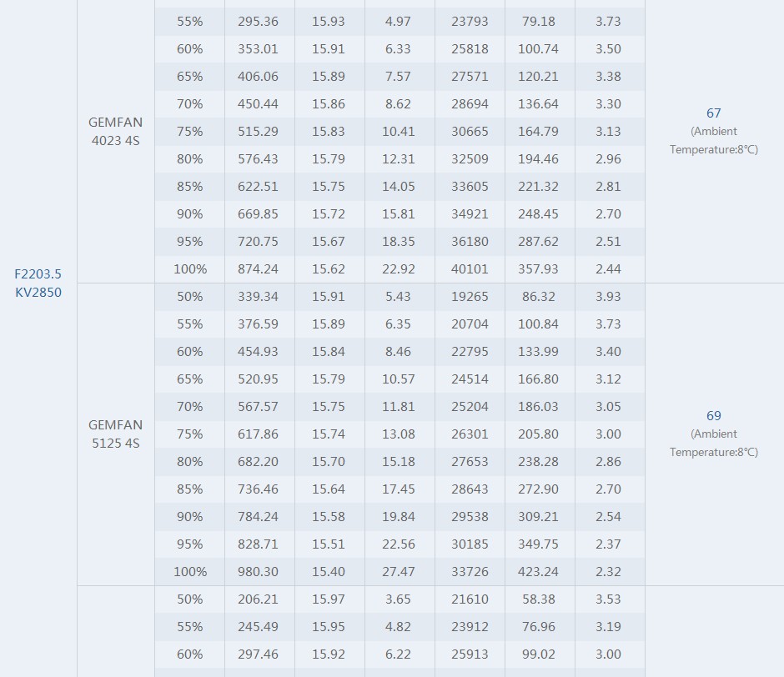
Task: Select the 22.92 current cell
Action: (x=398, y=269)
